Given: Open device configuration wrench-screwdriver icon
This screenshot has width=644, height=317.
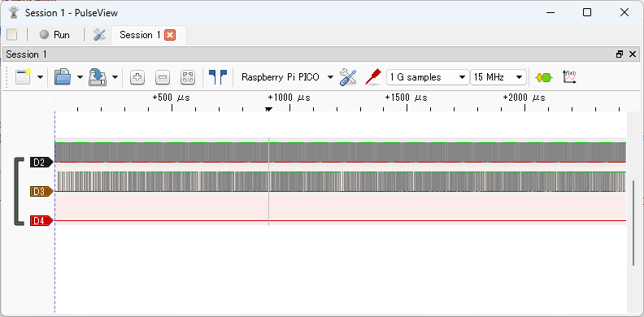Looking at the screenshot, I should pos(348,77).
